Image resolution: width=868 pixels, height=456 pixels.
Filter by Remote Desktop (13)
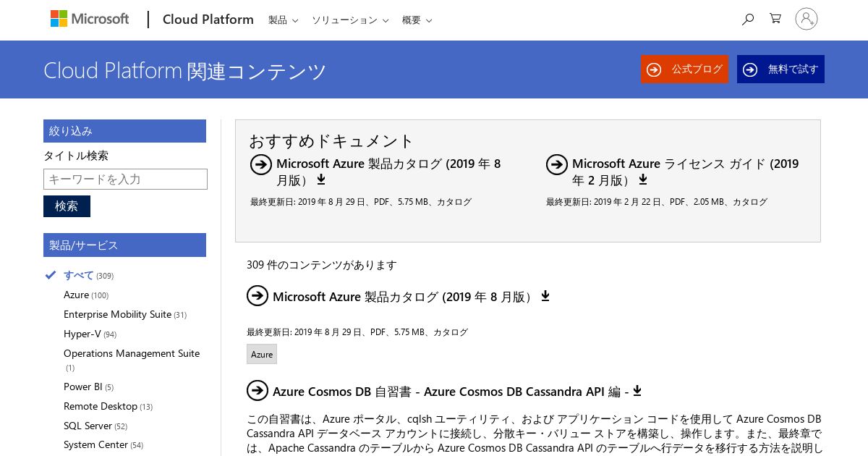click(x=108, y=406)
